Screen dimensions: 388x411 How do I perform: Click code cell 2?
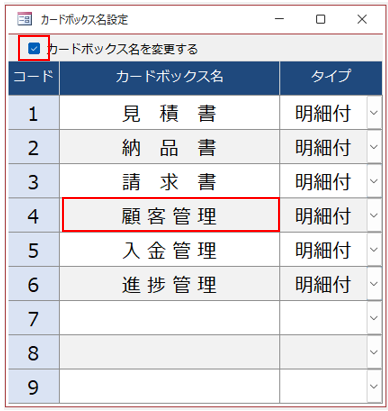pyautogui.click(x=34, y=147)
